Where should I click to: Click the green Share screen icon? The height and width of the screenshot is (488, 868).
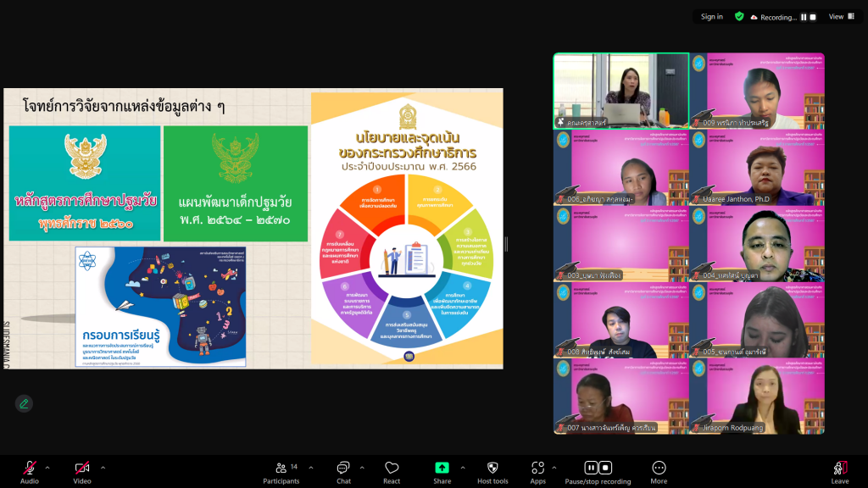coord(442,468)
